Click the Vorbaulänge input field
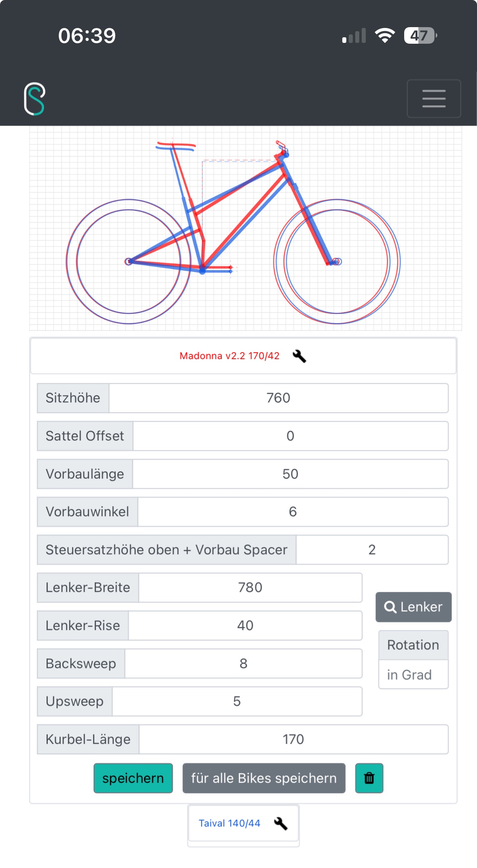 (290, 474)
